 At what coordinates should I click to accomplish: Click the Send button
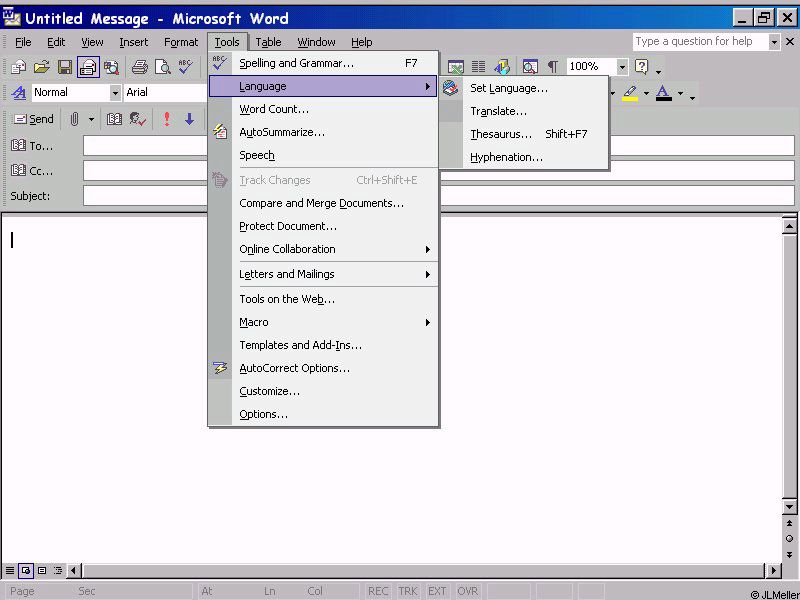pyautogui.click(x=32, y=119)
